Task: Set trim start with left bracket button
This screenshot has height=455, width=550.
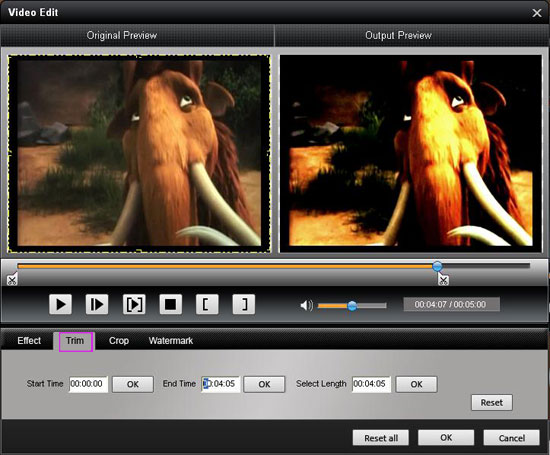Action: click(x=207, y=304)
